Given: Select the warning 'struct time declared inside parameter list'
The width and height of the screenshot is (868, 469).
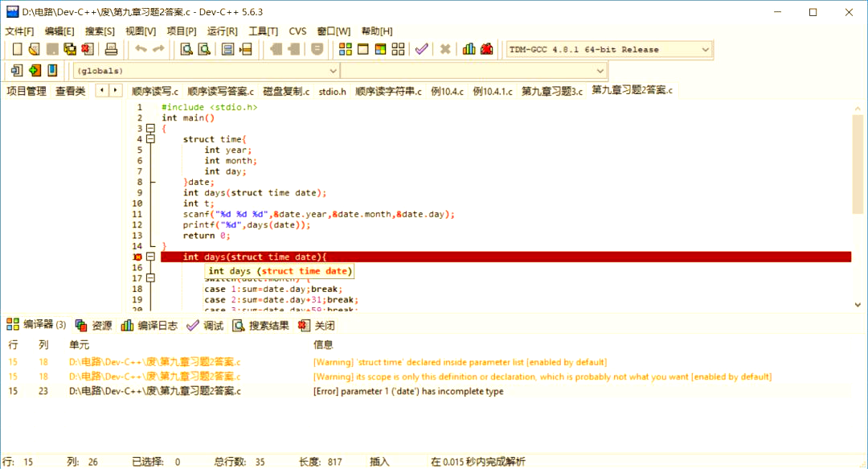Looking at the screenshot, I should click(426, 362).
